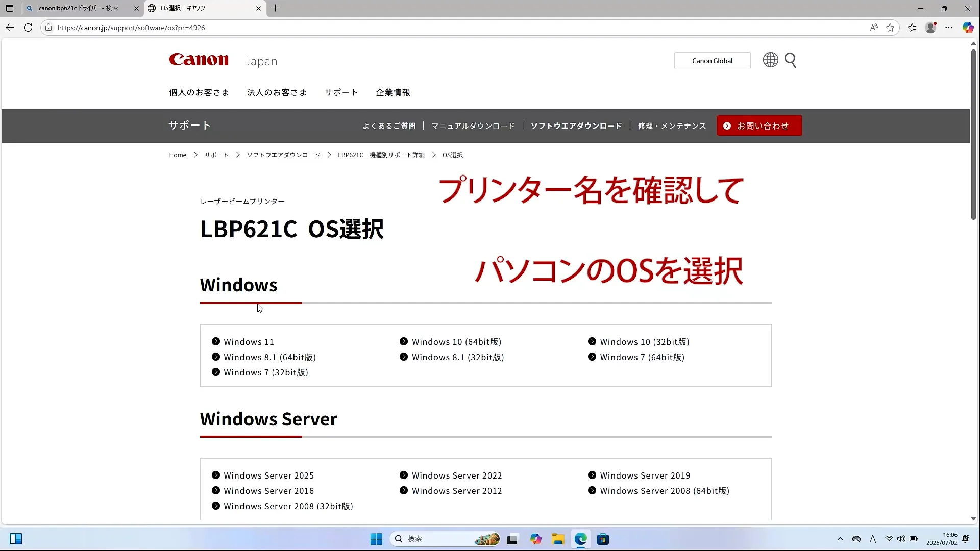Open the notification bell in tray

click(966, 539)
